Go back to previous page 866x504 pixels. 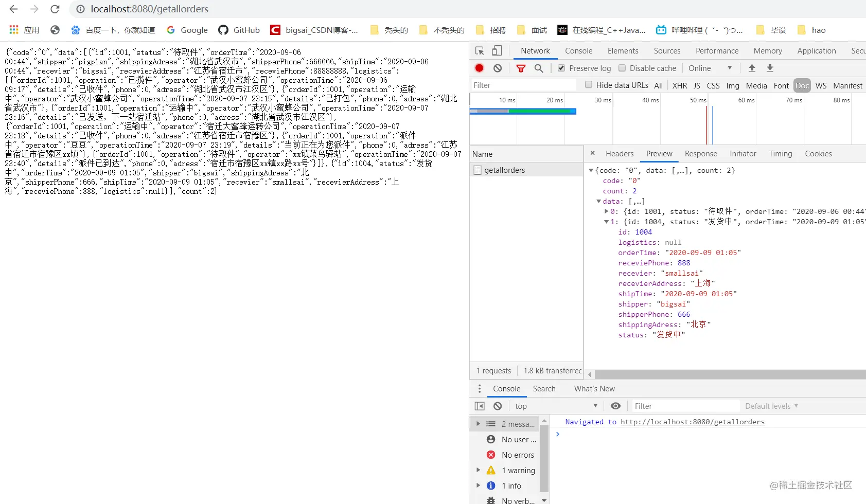[x=14, y=9]
